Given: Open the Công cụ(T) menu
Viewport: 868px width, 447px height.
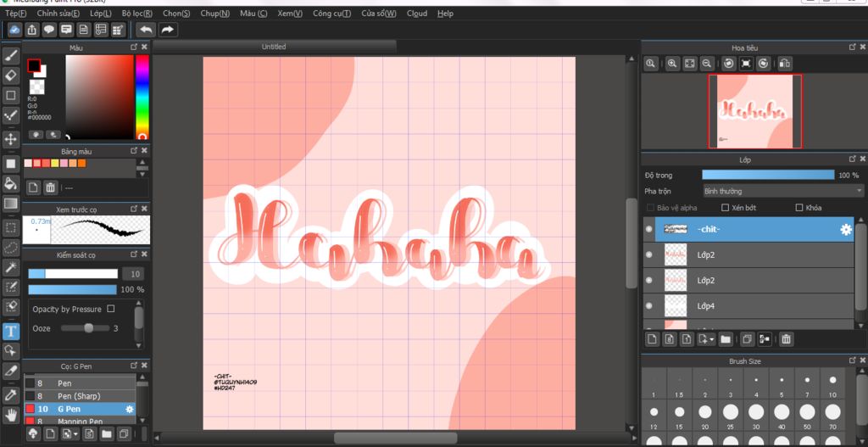Looking at the screenshot, I should click(x=331, y=14).
